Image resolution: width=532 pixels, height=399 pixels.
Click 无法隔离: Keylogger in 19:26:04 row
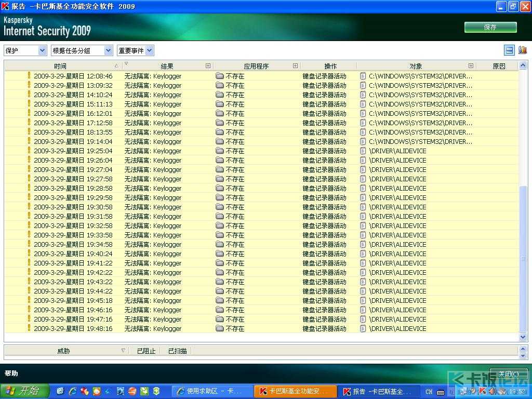pos(153,160)
